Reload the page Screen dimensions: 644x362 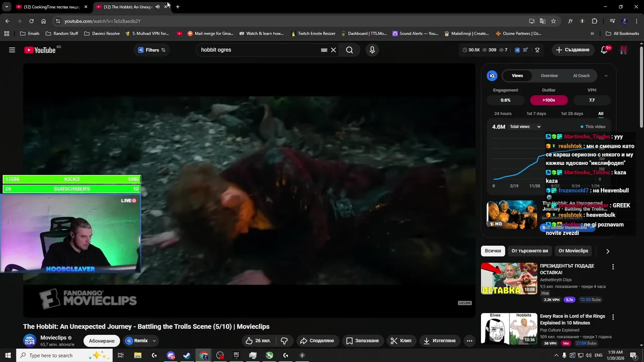point(31,21)
